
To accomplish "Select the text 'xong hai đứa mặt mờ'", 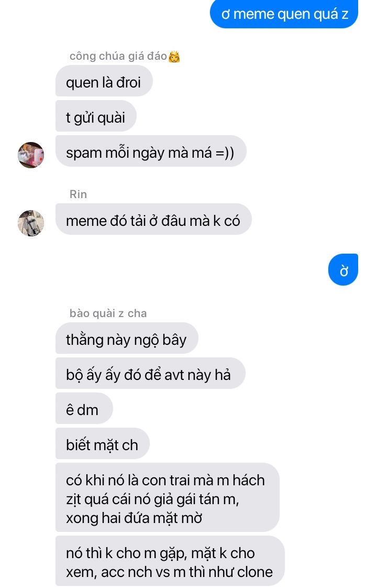I will point(134,518).
